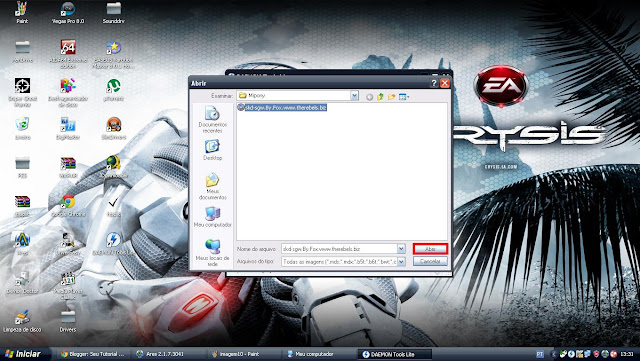Click the Cancelar button

[430, 261]
